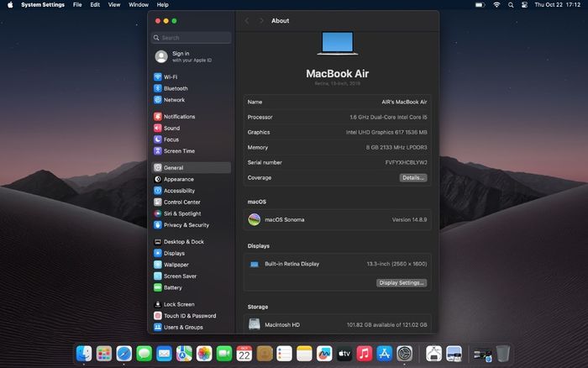Image resolution: width=588 pixels, height=368 pixels.
Task: Click the Macintosh HD storage row
Action: click(337, 324)
